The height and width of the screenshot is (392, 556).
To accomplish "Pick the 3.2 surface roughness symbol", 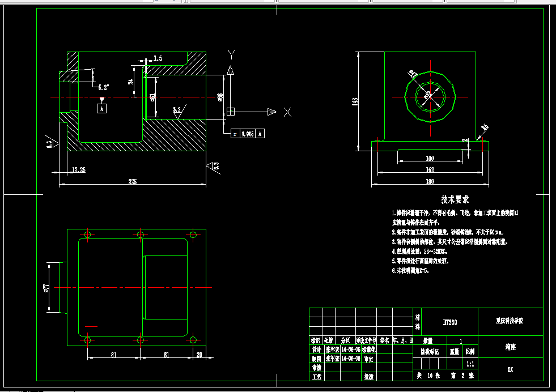I will click(x=180, y=112).
